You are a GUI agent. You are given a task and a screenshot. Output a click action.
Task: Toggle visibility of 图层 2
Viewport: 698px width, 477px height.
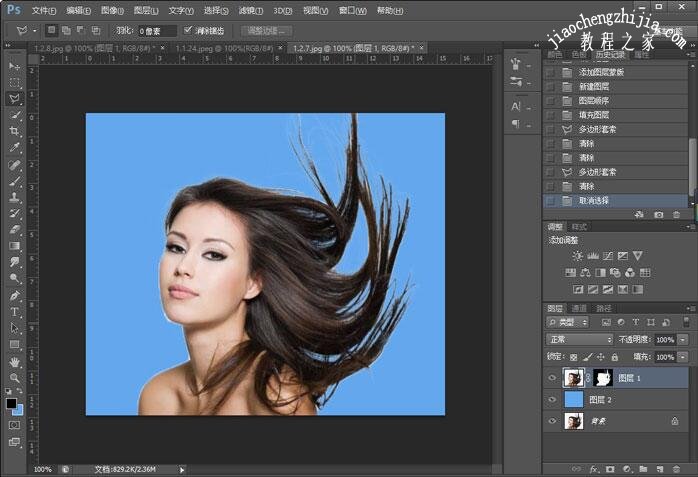(x=552, y=399)
